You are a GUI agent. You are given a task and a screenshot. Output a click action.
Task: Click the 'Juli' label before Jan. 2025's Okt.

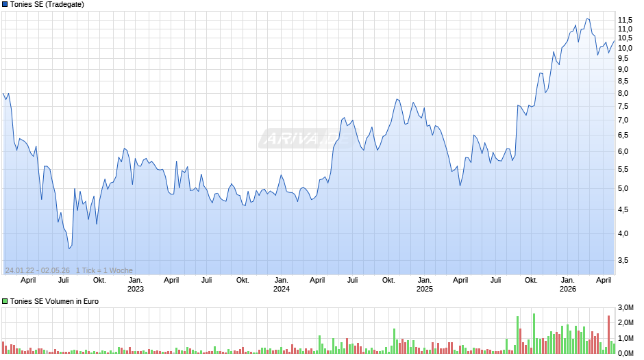coord(352,281)
